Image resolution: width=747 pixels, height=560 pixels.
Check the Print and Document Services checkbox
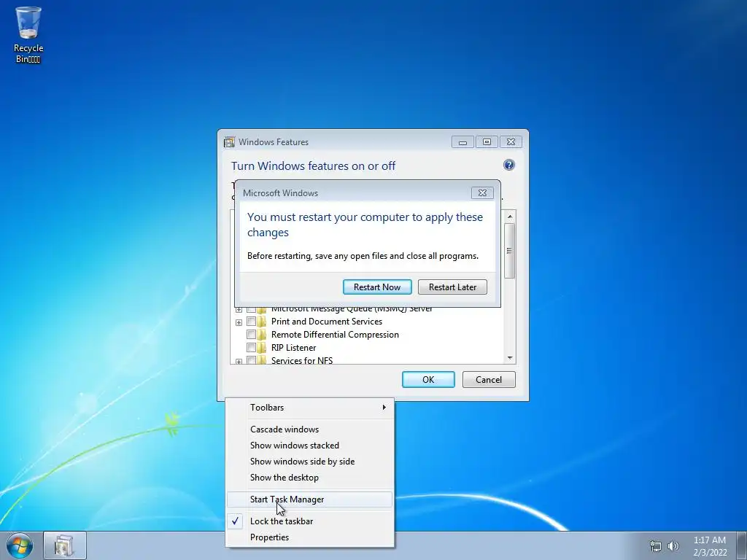point(251,322)
